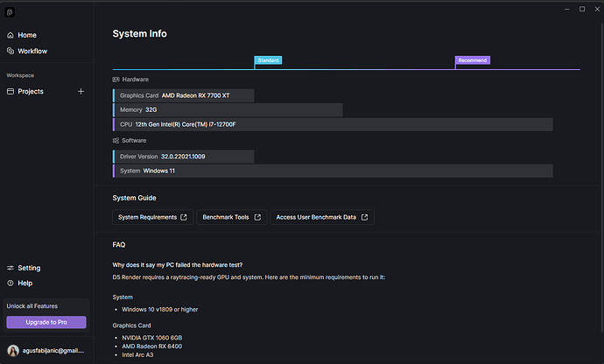The image size is (604, 364).
Task: Open the Setting panel icon
Action: click(11, 268)
